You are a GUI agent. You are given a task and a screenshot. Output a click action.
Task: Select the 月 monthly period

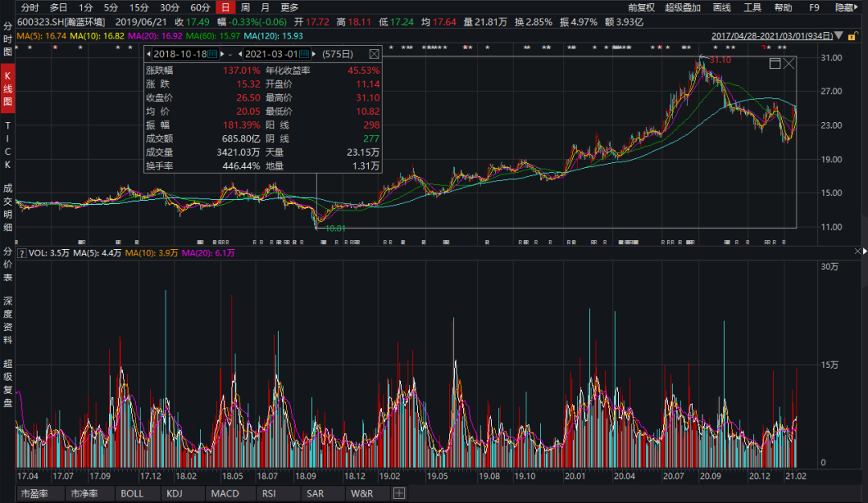click(265, 8)
